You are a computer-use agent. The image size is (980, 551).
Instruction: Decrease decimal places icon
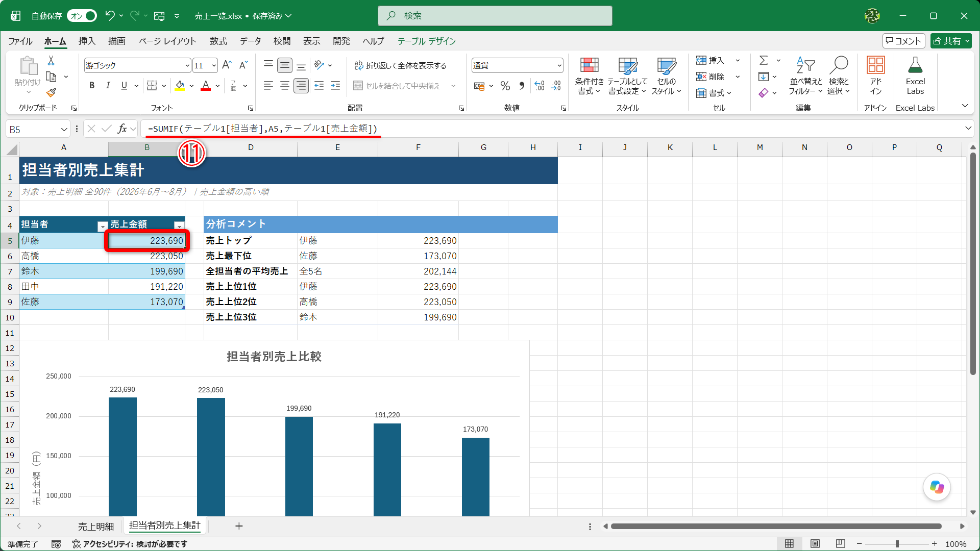pyautogui.click(x=556, y=86)
